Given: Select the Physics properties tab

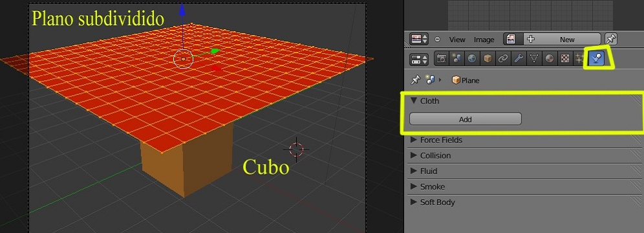Looking at the screenshot, I should coord(596,59).
